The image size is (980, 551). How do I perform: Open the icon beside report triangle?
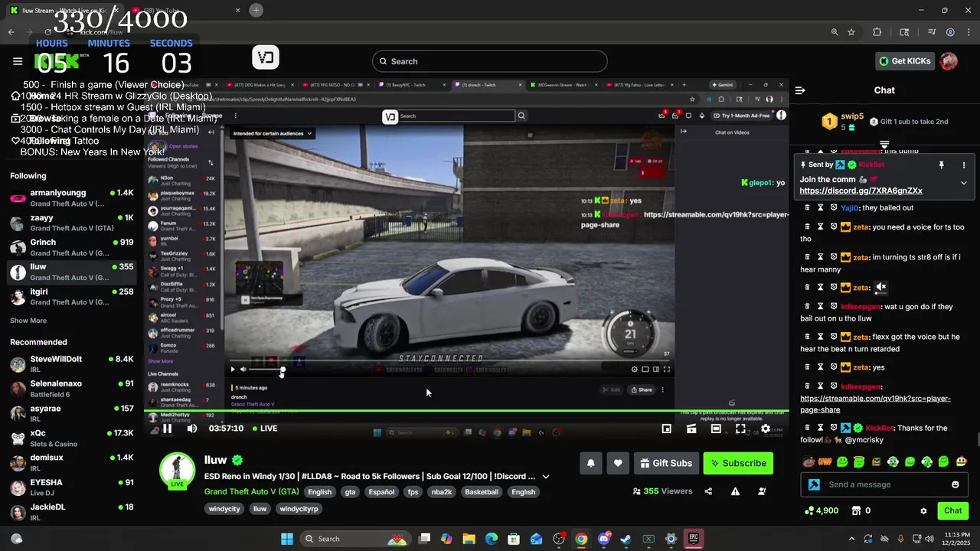tap(761, 491)
